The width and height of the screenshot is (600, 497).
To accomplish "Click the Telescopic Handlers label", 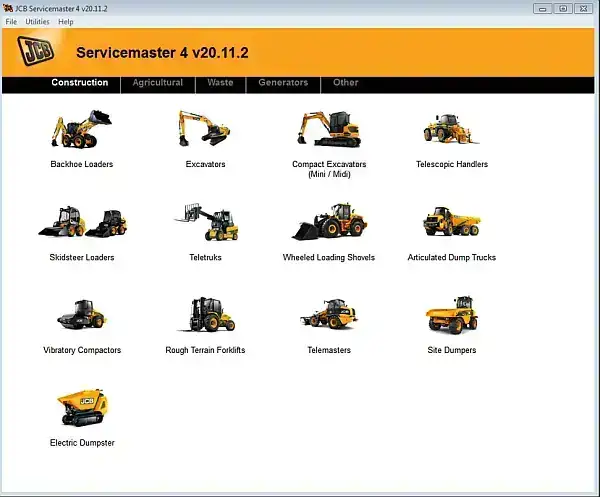I will click(452, 164).
